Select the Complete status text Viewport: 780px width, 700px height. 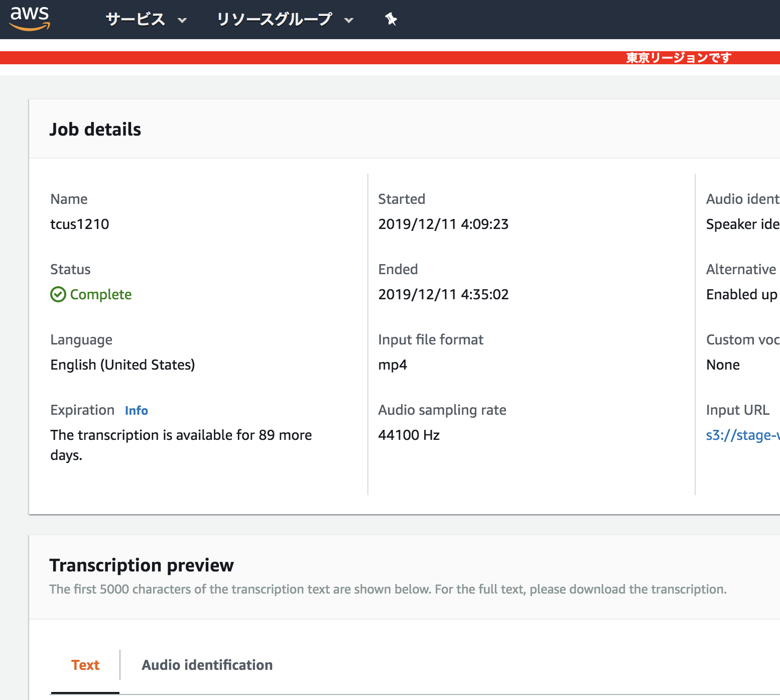tap(101, 294)
